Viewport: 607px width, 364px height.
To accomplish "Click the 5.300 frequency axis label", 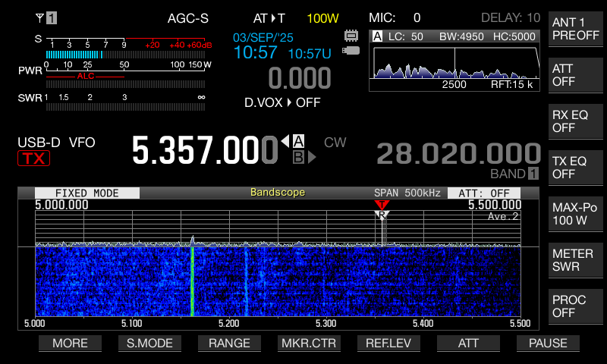I will [326, 323].
